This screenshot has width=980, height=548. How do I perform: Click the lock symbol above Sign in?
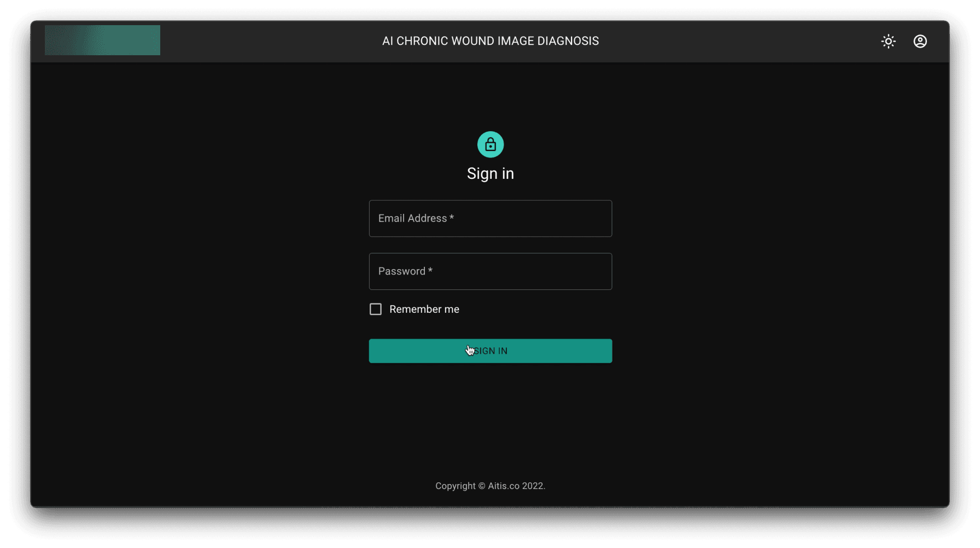coord(490,144)
